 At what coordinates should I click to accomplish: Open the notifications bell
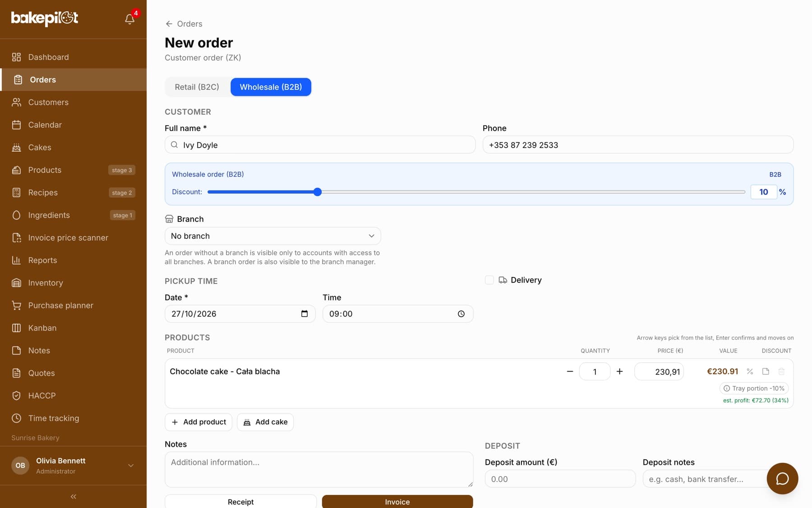point(129,19)
